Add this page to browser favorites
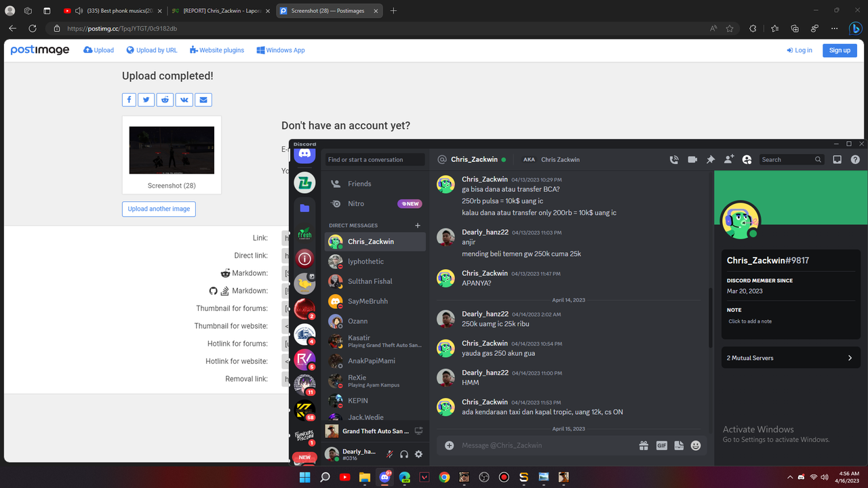868x488 pixels. pos(730,28)
